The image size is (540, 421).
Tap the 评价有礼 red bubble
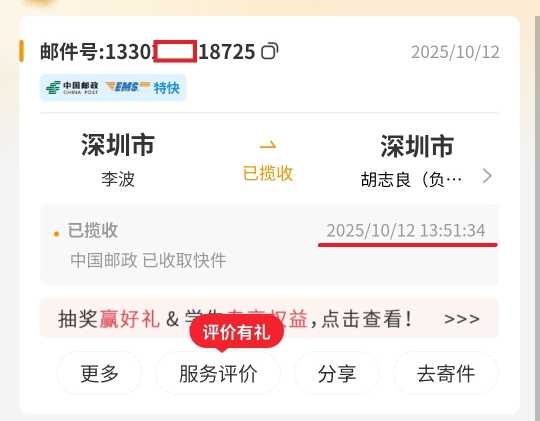click(236, 332)
